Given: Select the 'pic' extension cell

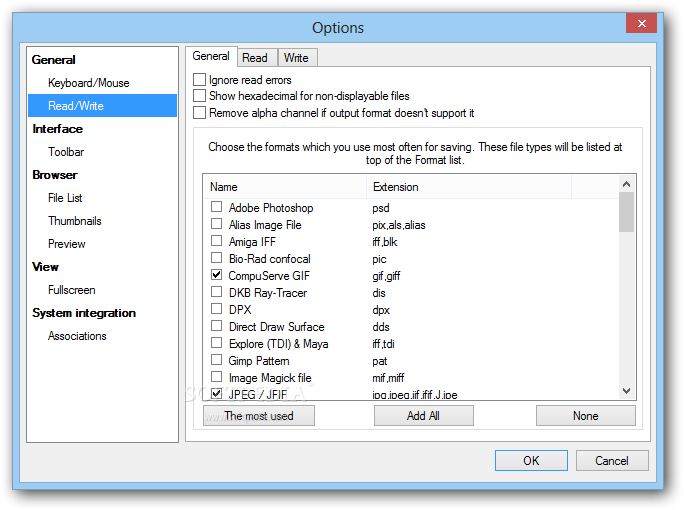Looking at the screenshot, I should pyautogui.click(x=379, y=259).
